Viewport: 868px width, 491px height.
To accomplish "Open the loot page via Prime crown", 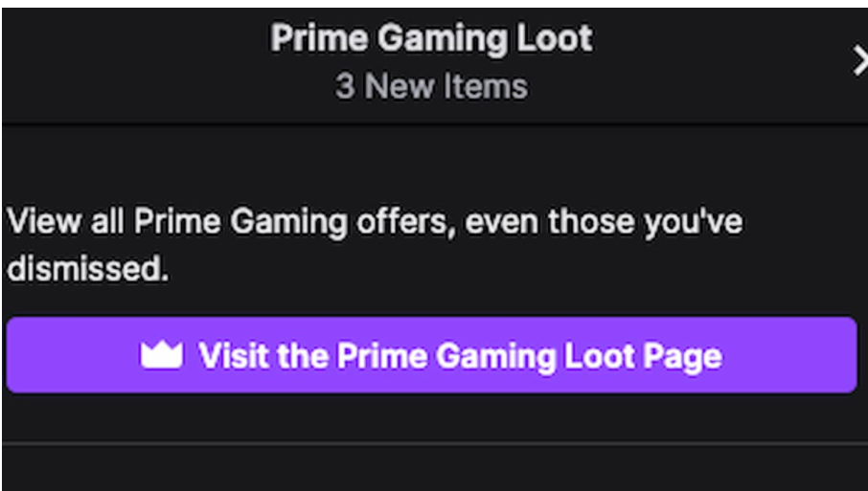I will click(161, 355).
